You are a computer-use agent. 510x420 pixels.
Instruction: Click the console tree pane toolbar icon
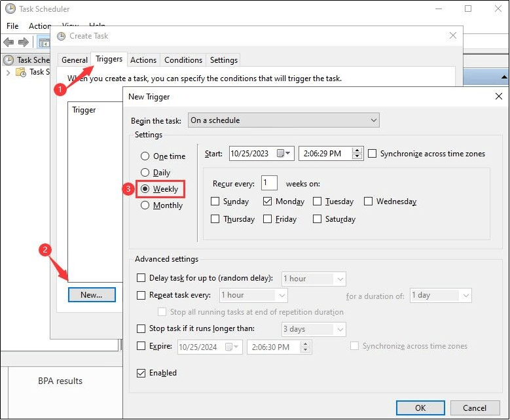coord(45,43)
